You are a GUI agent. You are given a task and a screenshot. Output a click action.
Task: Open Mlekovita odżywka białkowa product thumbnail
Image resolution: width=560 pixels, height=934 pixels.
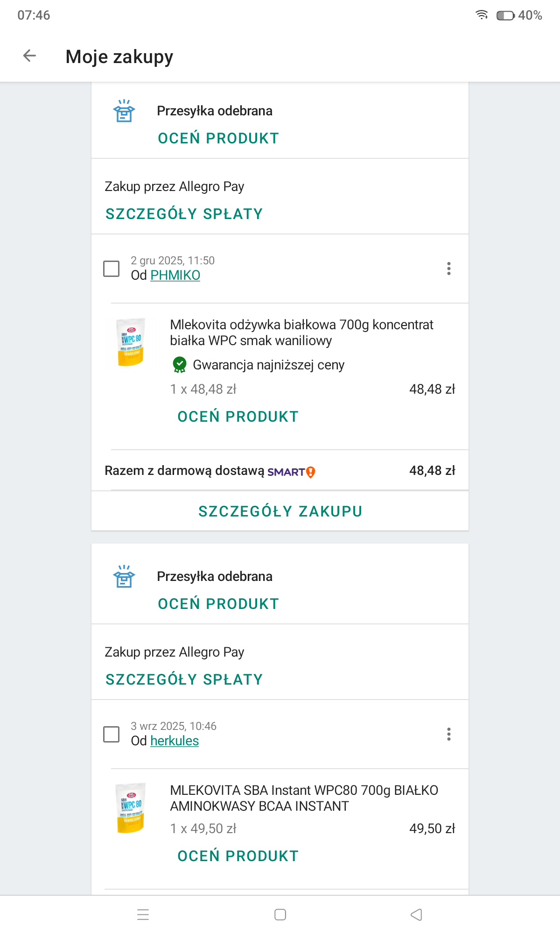coord(131,342)
